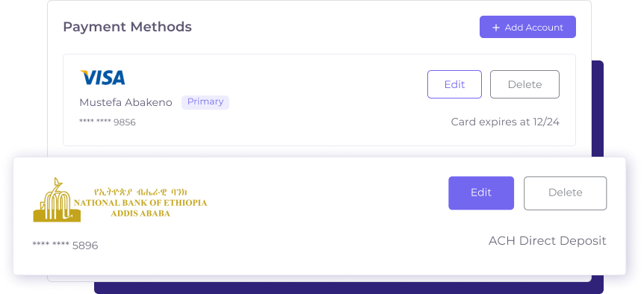Select the cardholder name Mustefa Abakeno
Viewport: 644px width, 294px height.
tap(126, 102)
